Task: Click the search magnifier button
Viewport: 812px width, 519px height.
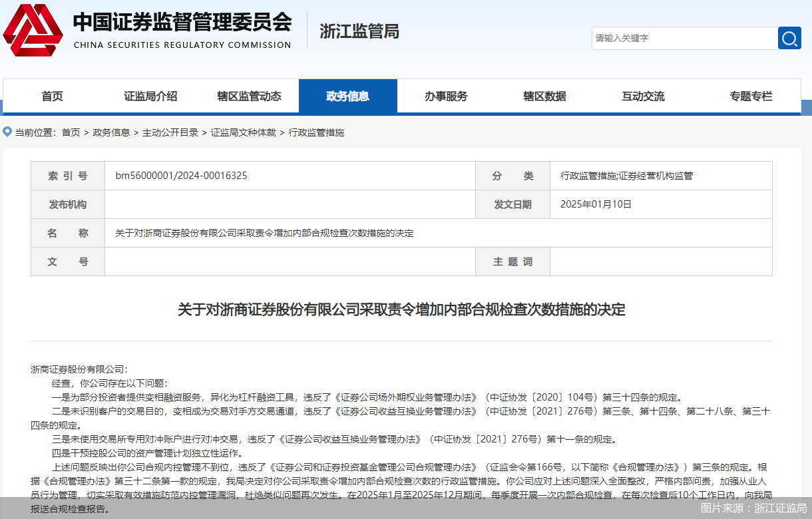Action: coord(789,38)
